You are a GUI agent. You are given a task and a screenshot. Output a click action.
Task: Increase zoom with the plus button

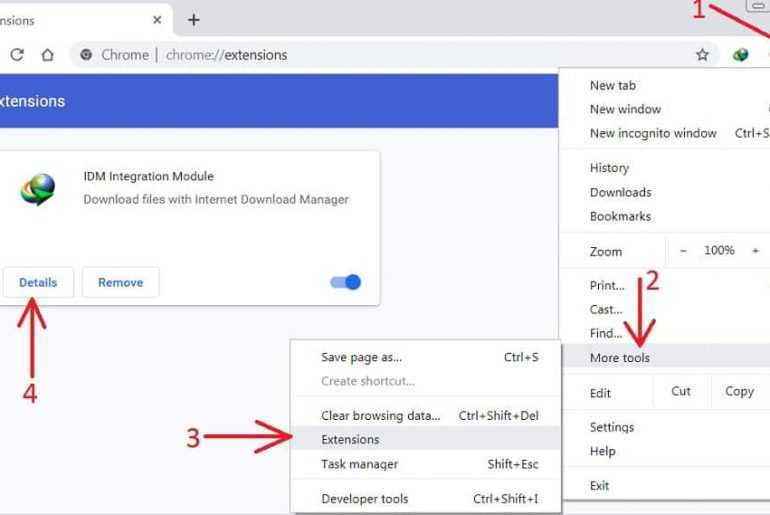(x=755, y=251)
